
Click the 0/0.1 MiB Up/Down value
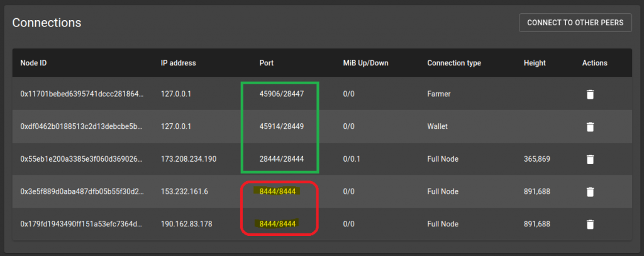pos(352,159)
